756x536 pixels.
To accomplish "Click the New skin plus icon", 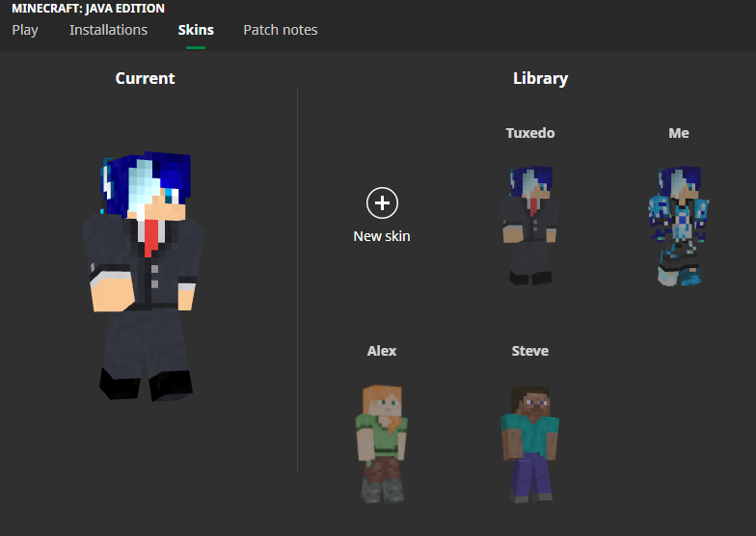I will coord(382,202).
